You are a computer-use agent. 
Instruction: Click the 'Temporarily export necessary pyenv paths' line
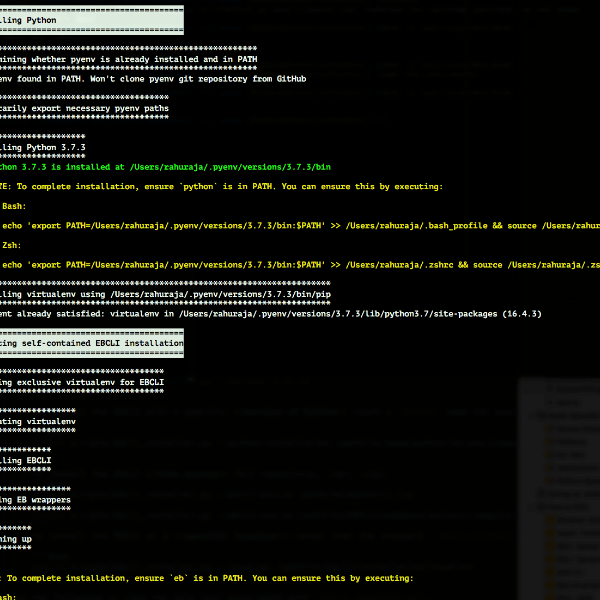(85, 108)
